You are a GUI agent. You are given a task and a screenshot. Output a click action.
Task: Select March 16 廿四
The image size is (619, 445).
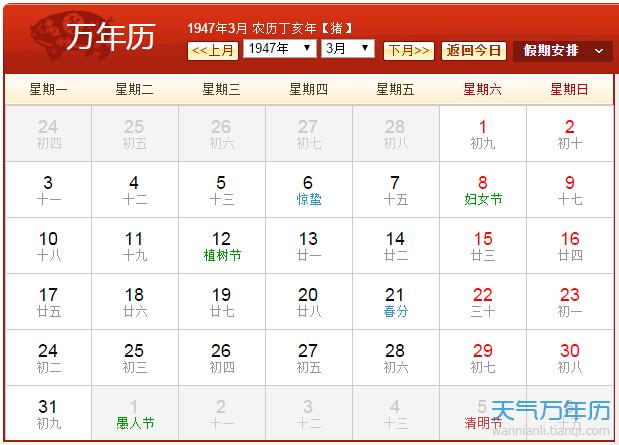tap(570, 246)
